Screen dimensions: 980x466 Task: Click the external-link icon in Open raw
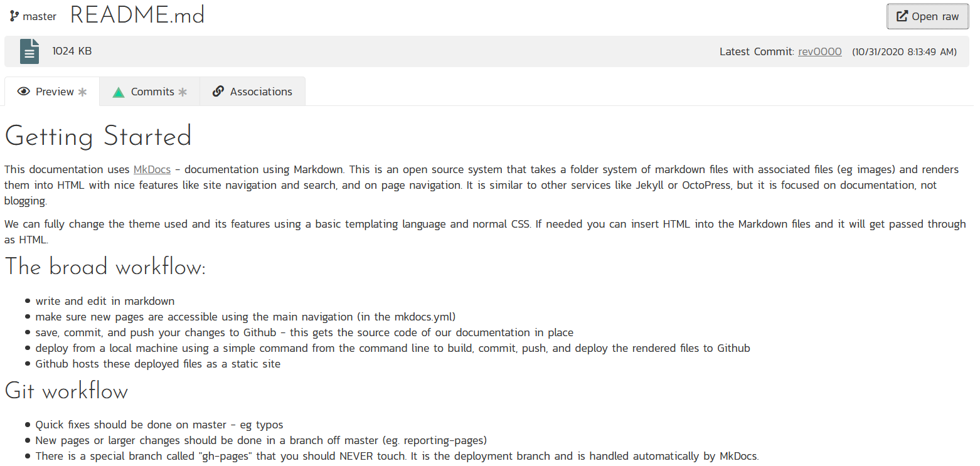pyautogui.click(x=902, y=16)
